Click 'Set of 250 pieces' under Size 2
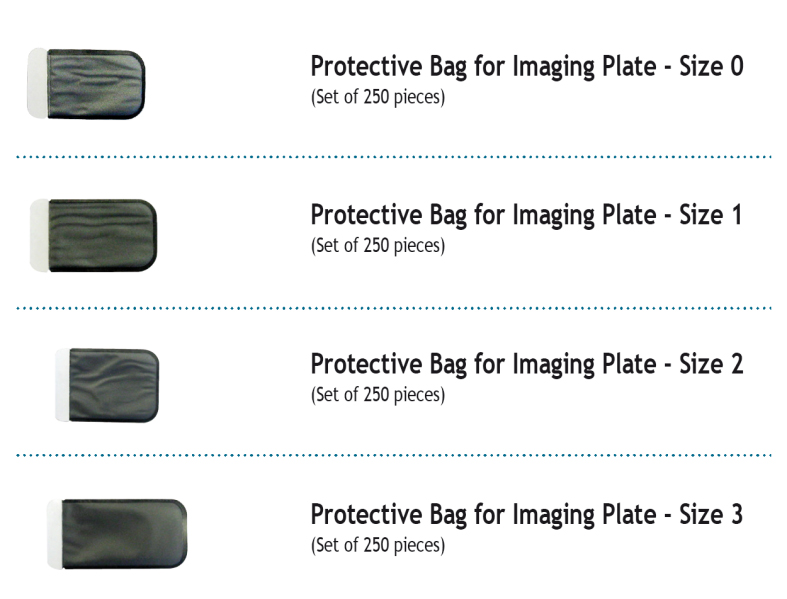Image resolution: width=787 pixels, height=599 pixels. click(378, 395)
